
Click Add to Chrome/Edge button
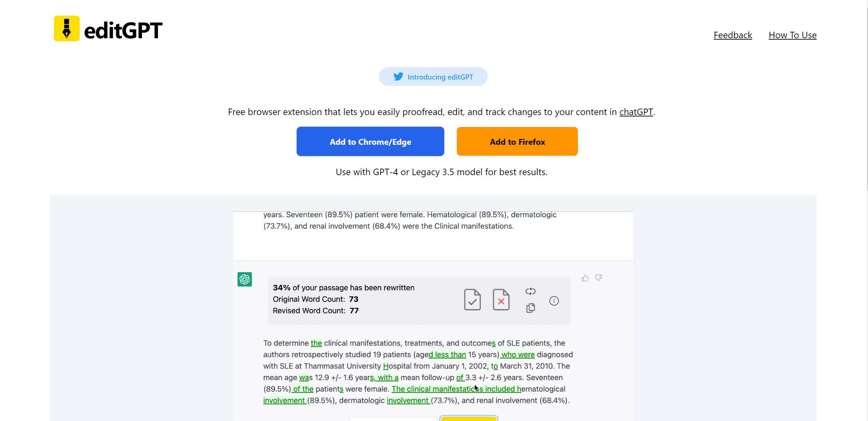click(x=370, y=141)
